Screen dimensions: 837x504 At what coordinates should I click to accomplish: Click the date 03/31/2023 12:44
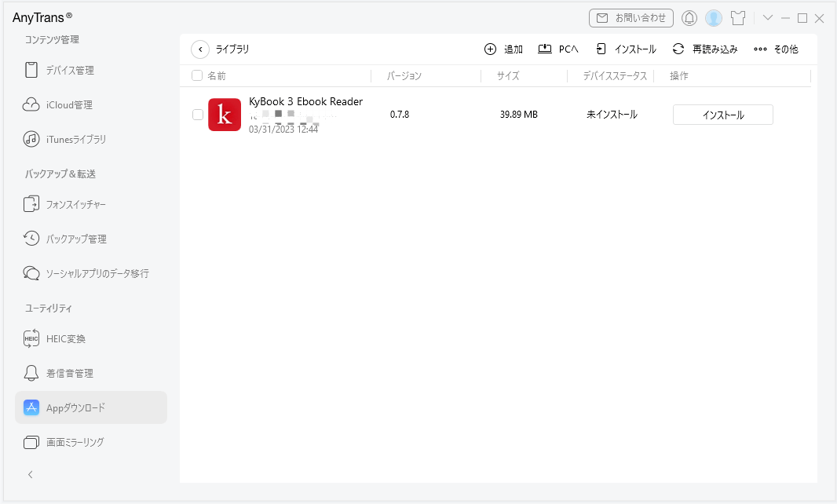(x=283, y=130)
